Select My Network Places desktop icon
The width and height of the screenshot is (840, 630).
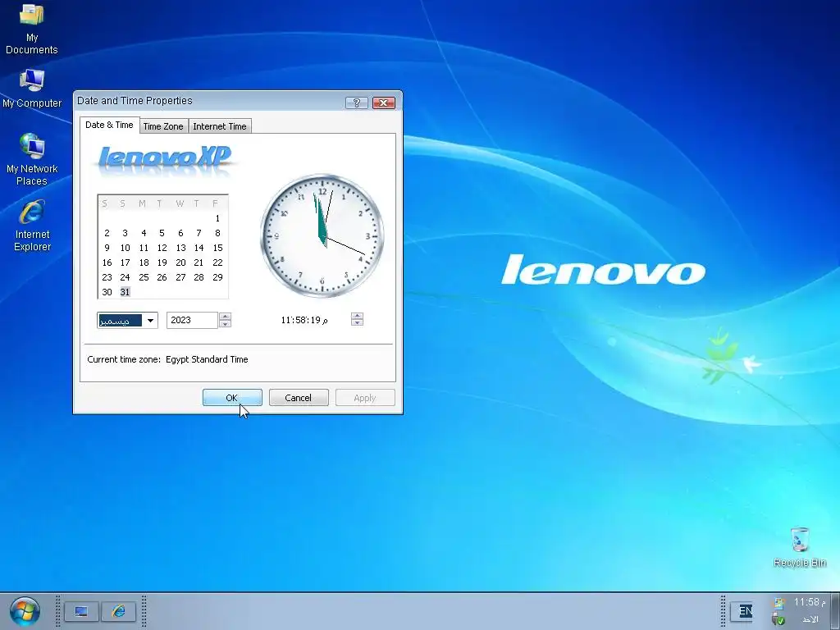[32, 160]
